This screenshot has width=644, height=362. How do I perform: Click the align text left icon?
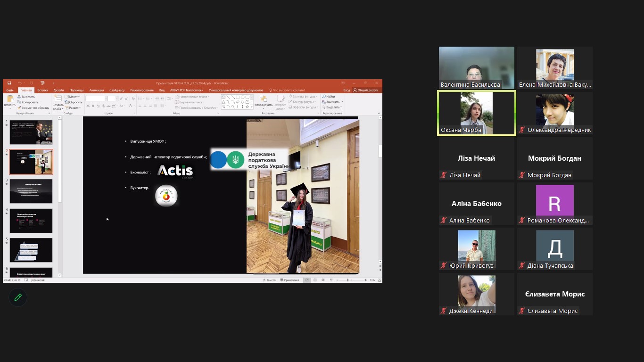point(140,106)
